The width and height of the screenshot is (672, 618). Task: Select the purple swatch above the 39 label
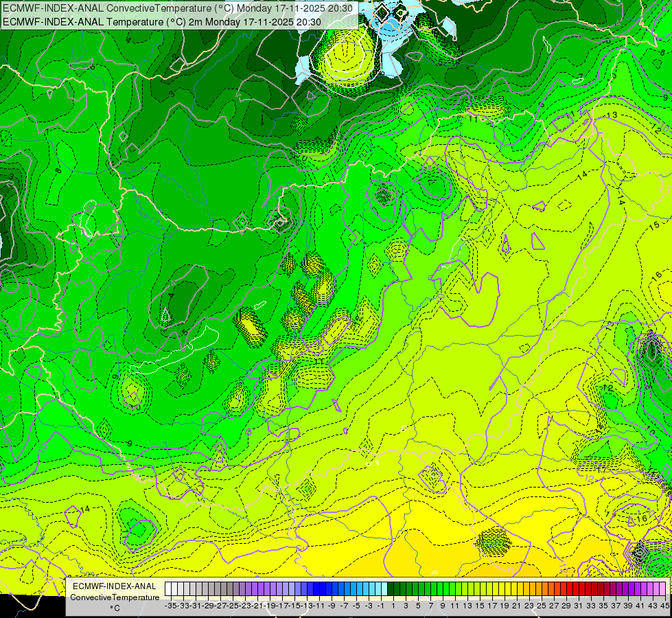click(x=632, y=588)
